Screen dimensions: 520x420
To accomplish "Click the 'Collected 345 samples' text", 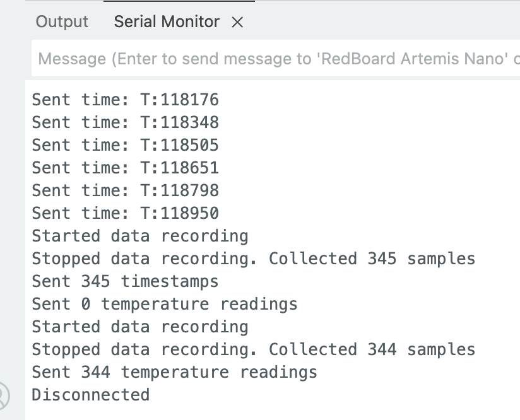I will [372, 259].
